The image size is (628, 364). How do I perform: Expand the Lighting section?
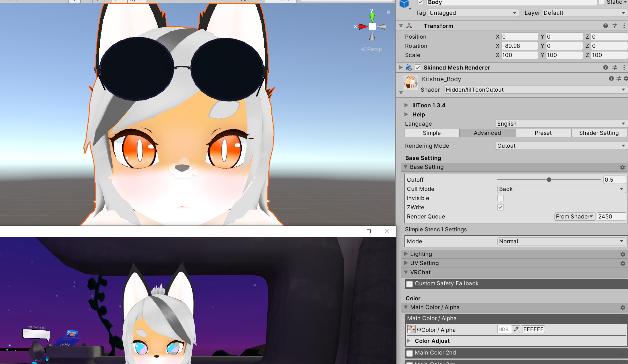point(421,254)
